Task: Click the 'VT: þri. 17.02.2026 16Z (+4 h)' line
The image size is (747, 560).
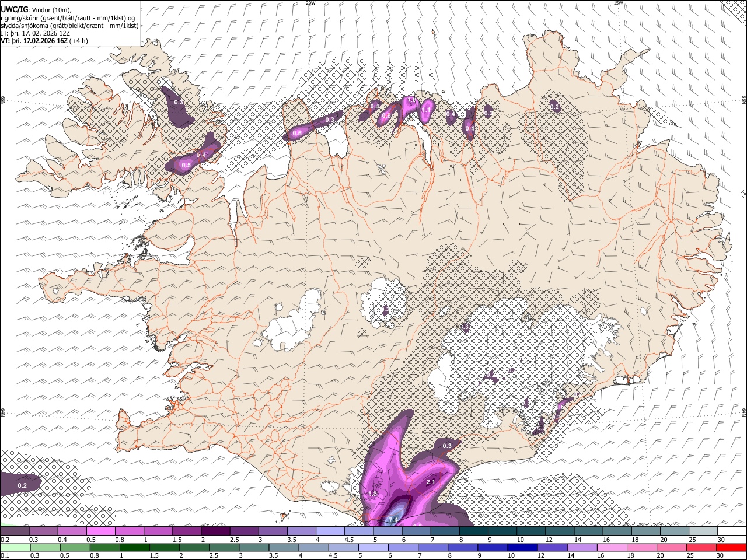Action: (x=44, y=41)
